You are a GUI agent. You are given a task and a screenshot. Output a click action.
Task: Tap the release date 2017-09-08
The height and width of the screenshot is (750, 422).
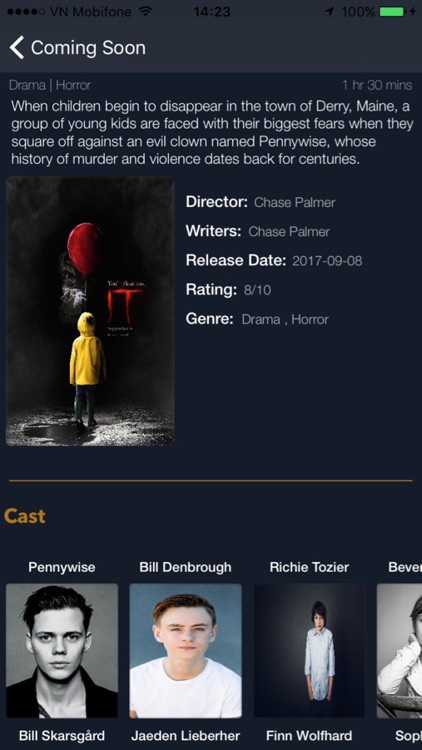(327, 261)
